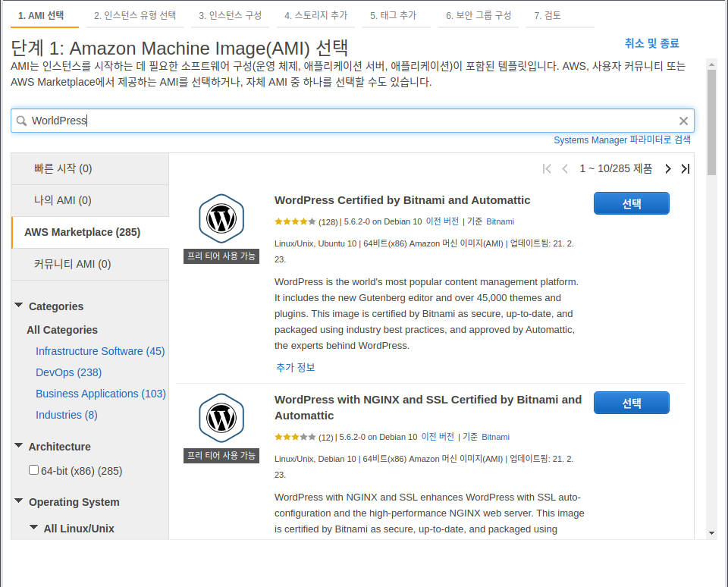The image size is (728, 587).
Task: Click the scrollbar down arrow
Action: pyautogui.click(x=711, y=533)
